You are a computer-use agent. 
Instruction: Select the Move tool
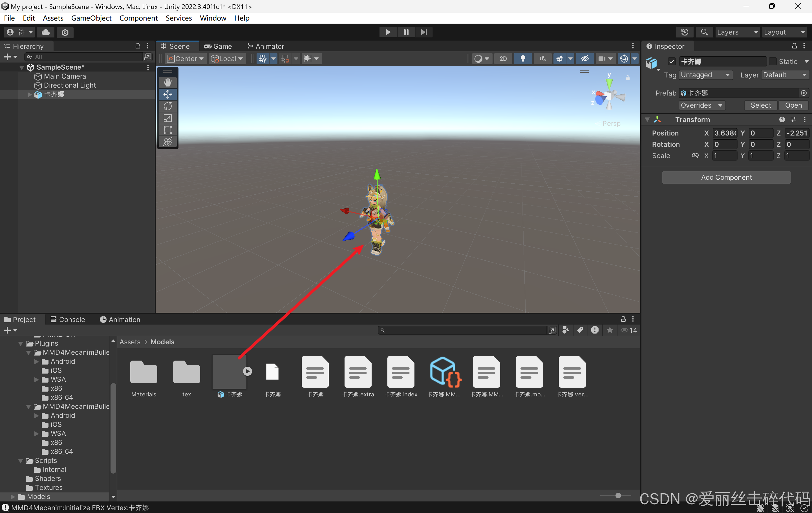(x=167, y=94)
